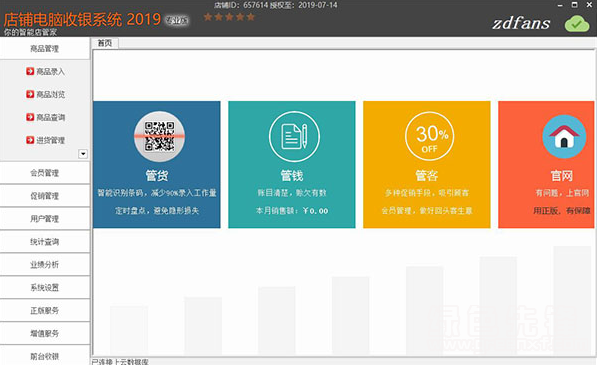
Task: Open the 前台收银 section
Action: (45, 356)
